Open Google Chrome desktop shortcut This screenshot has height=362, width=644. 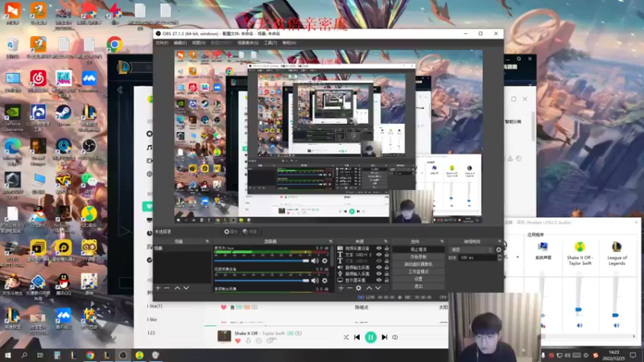(114, 44)
